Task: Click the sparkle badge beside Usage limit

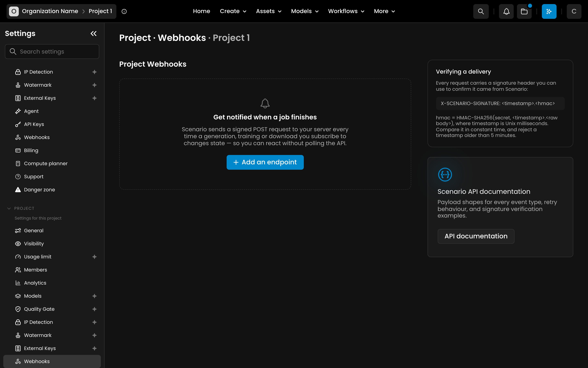Action: [x=95, y=257]
